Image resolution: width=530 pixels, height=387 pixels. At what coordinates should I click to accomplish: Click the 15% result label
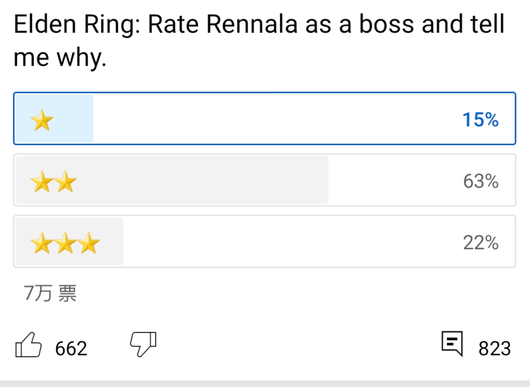(480, 120)
